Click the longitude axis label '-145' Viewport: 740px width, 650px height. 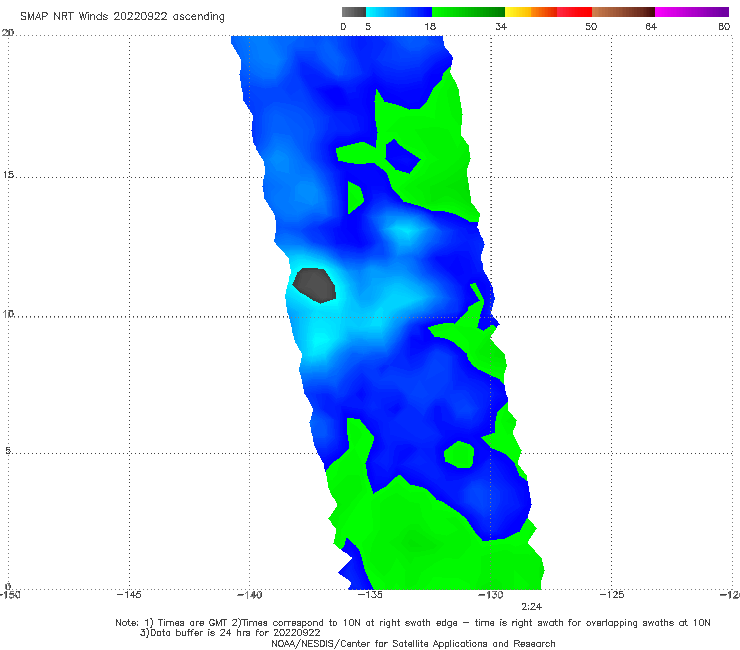pyautogui.click(x=129, y=595)
